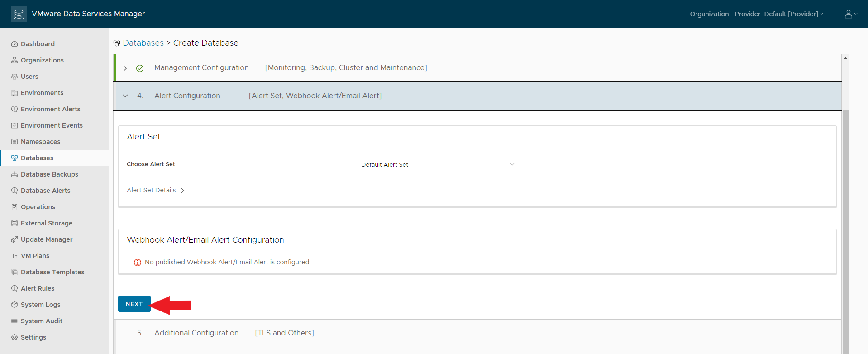Open Operations menu entry
Screen dimensions: 868x354
click(38, 207)
